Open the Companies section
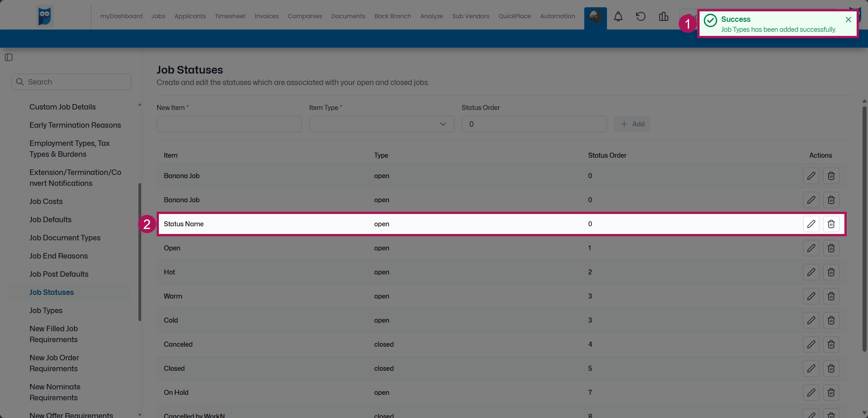868x418 pixels. (305, 16)
